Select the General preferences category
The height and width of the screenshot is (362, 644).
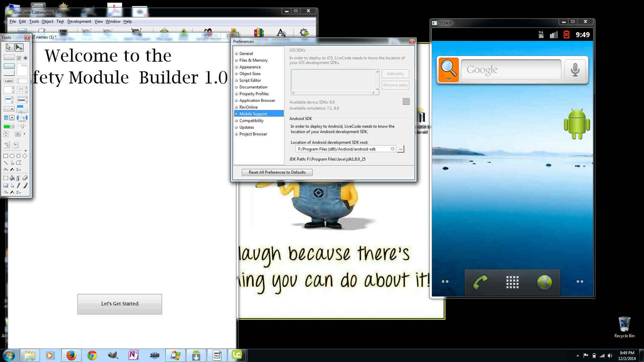pos(246,54)
